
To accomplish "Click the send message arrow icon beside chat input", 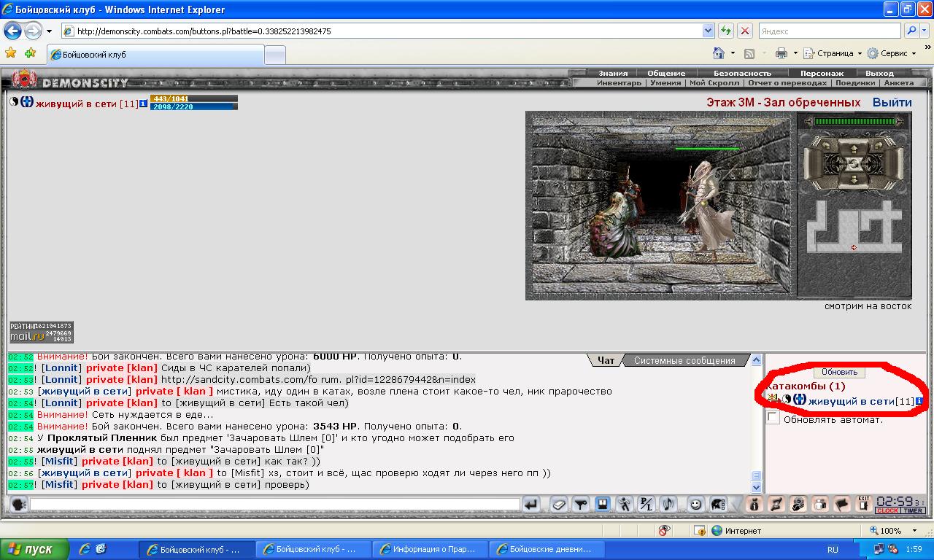I will pyautogui.click(x=531, y=504).
